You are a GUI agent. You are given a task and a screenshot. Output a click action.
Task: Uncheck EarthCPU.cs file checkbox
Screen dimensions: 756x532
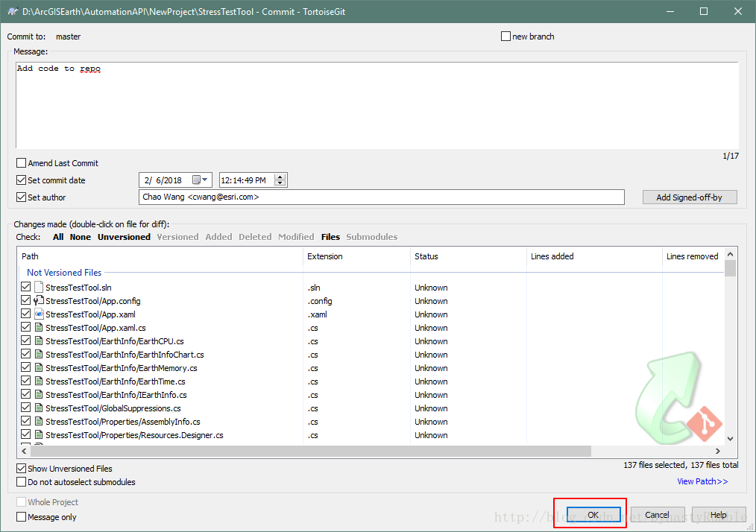coord(26,341)
